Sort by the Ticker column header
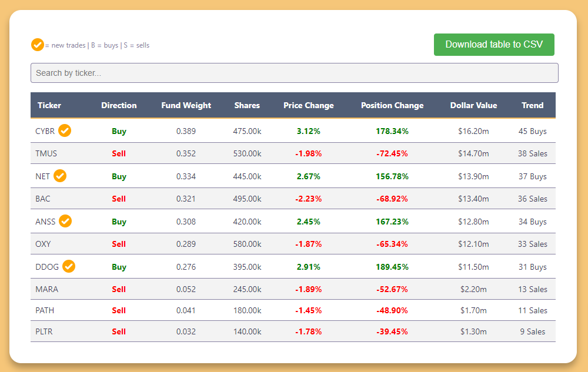Image resolution: width=588 pixels, height=372 pixels. coord(49,105)
